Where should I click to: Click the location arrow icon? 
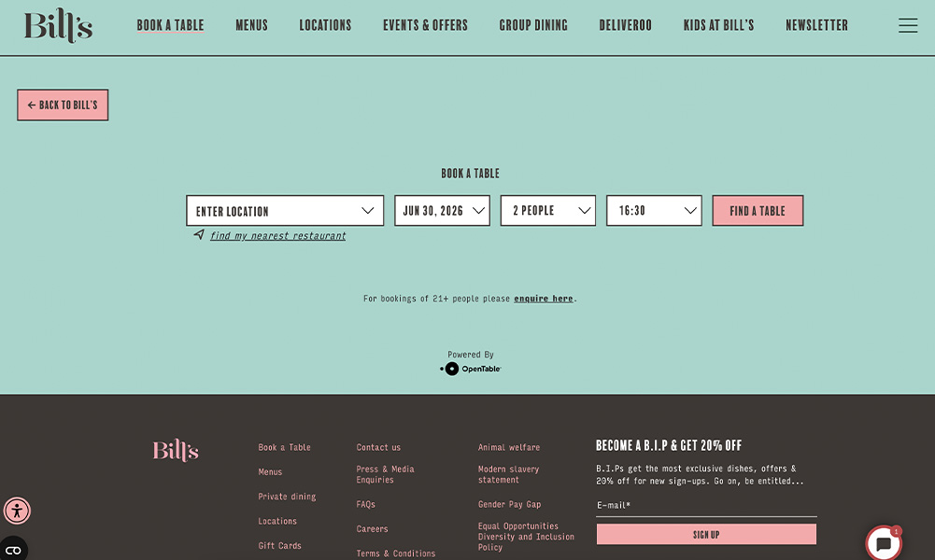[199, 234]
